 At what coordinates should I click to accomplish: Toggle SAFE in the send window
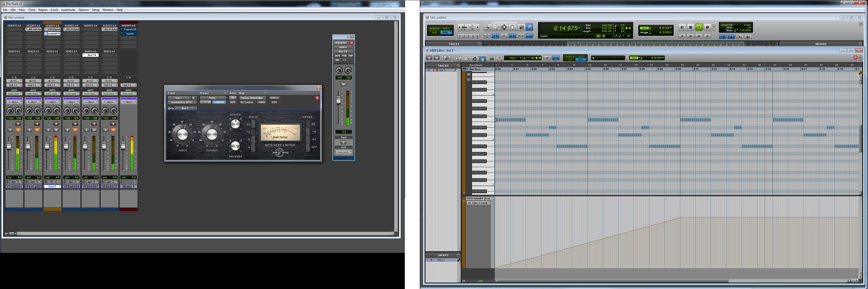338,56
